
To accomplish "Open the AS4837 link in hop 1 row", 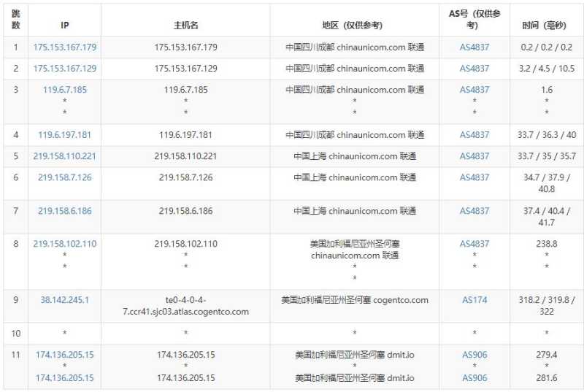I will [x=474, y=47].
